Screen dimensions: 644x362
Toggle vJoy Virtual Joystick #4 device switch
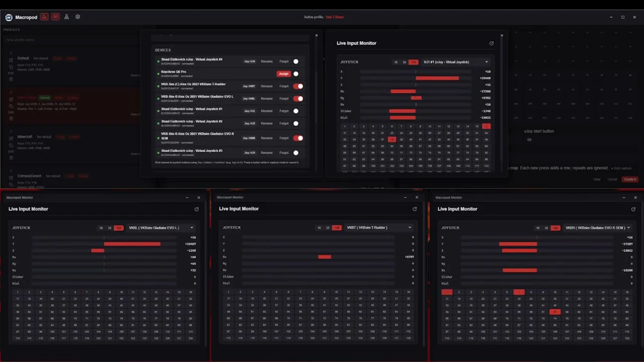click(x=298, y=62)
